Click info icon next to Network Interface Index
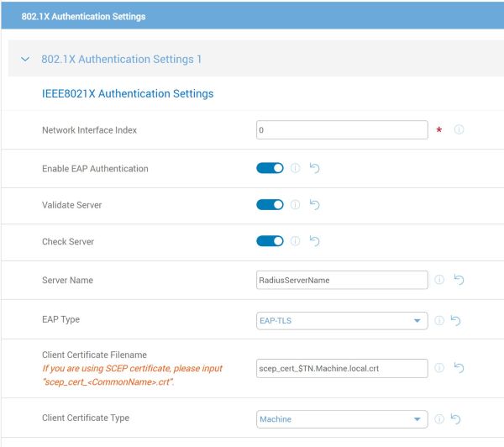504x447 pixels. click(459, 130)
